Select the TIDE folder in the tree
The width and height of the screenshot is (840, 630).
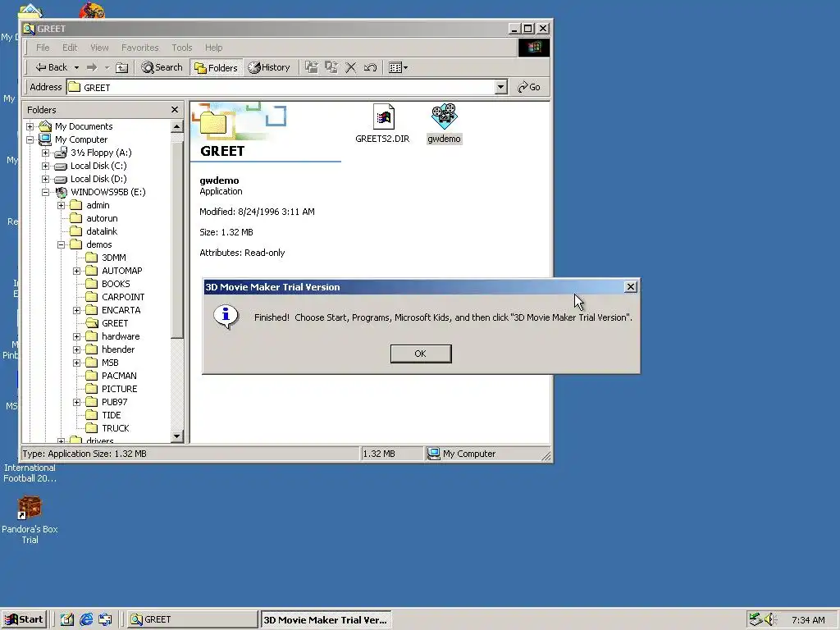pos(111,415)
